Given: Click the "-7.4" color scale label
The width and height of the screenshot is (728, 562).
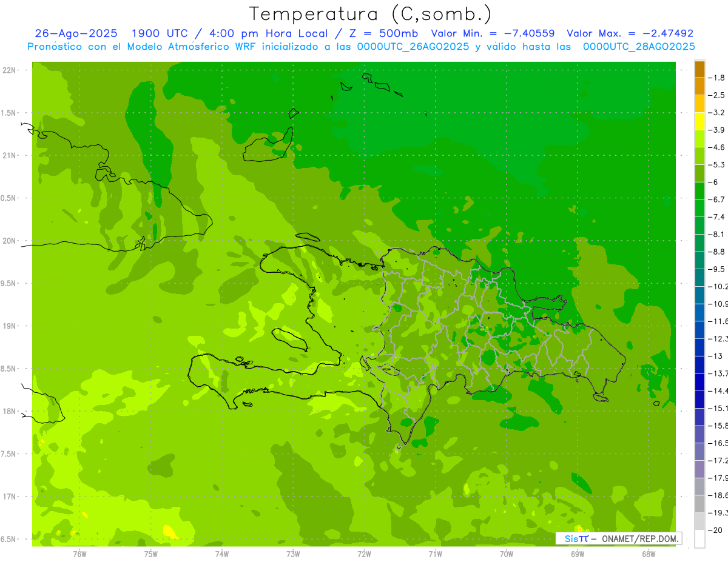Looking at the screenshot, I should coord(716,217).
